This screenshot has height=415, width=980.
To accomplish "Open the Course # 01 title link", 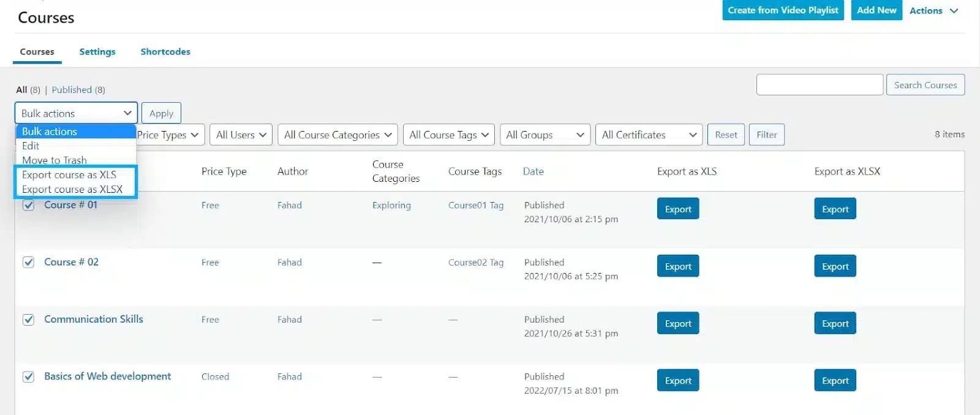I will (x=70, y=204).
